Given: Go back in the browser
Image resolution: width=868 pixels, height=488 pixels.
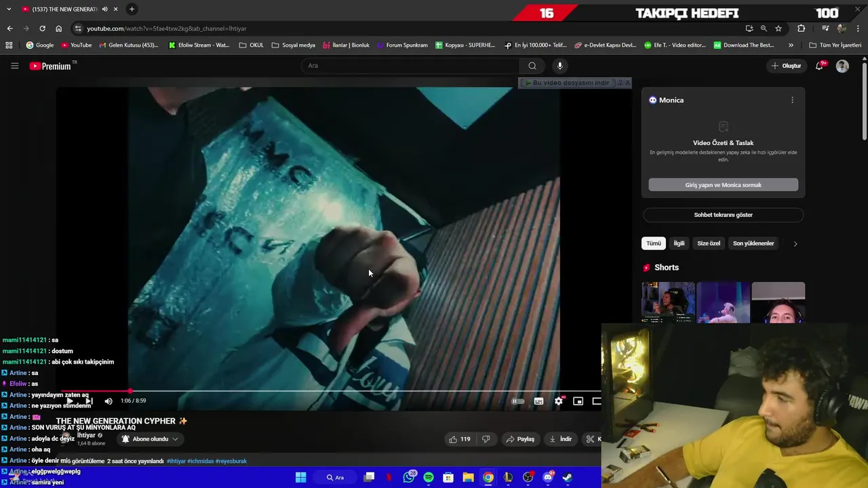Looking at the screenshot, I should coord(9,28).
